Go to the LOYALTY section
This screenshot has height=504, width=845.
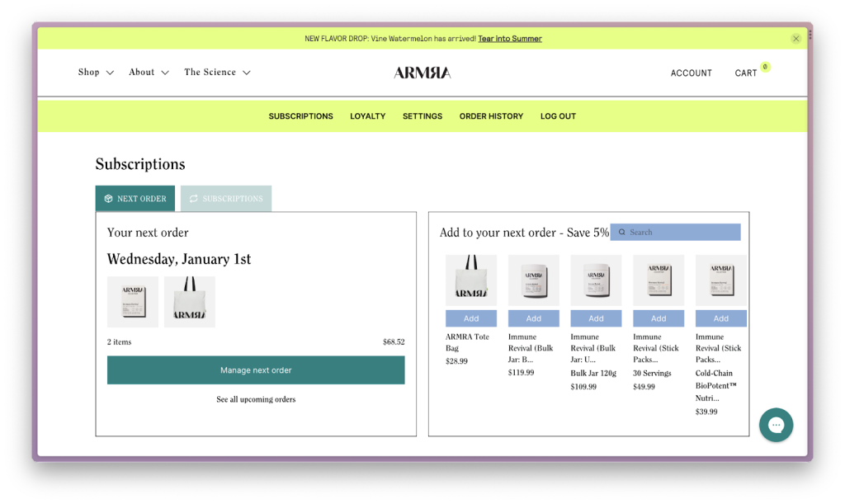(367, 116)
